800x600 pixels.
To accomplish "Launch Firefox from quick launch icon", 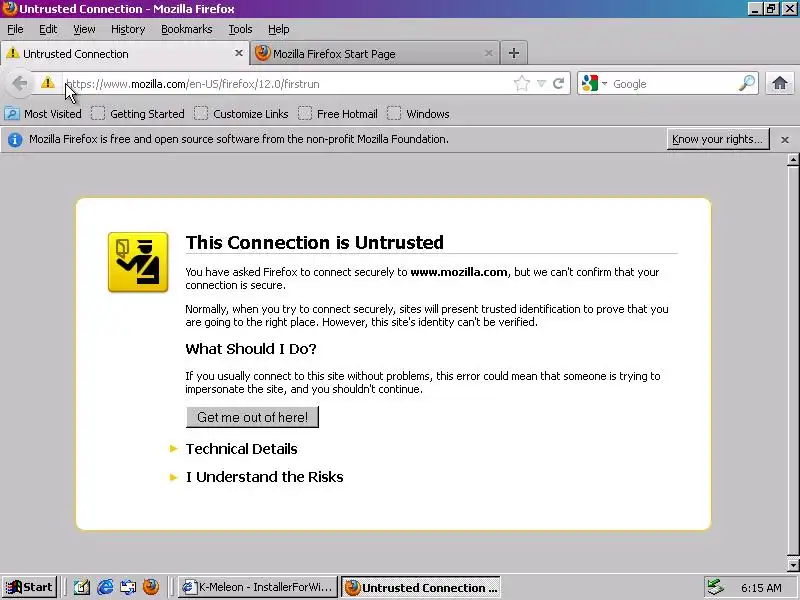I will coord(151,587).
